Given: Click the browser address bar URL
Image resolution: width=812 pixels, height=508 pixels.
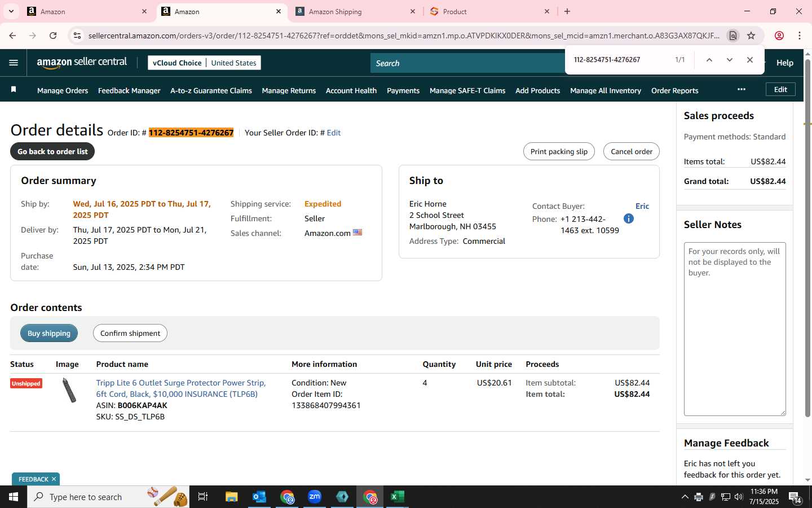Looking at the screenshot, I should click(404, 36).
